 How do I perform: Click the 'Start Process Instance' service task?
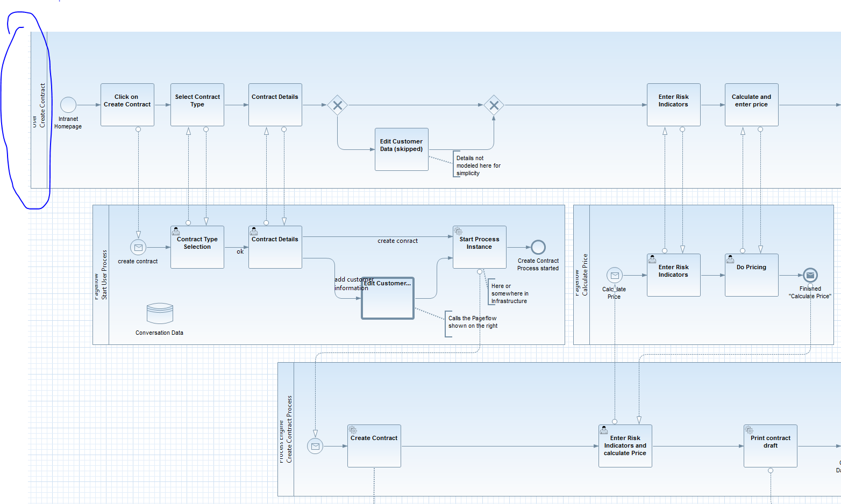pyautogui.click(x=479, y=247)
